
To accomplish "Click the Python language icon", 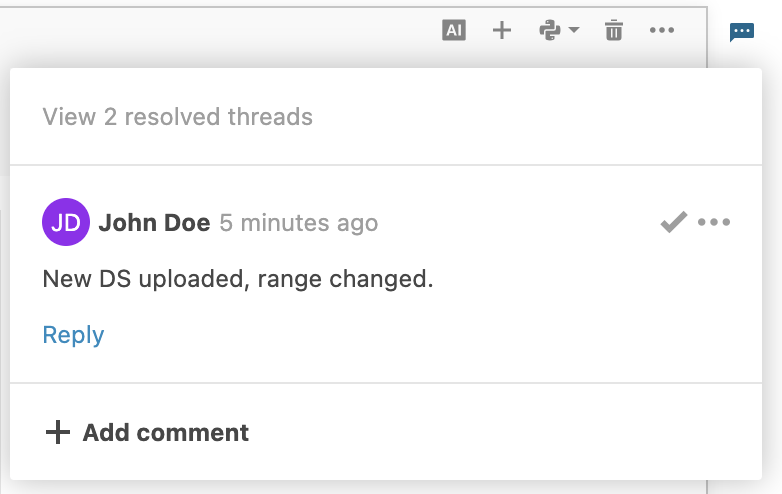I will (549, 31).
